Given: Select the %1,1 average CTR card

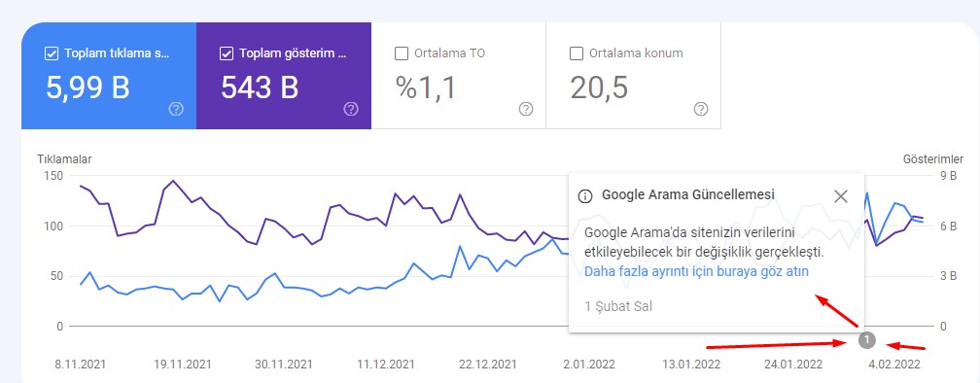Looking at the screenshot, I should tap(459, 76).
